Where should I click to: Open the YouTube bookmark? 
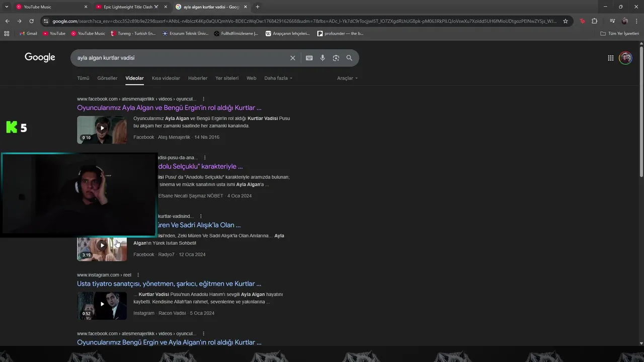(x=54, y=34)
